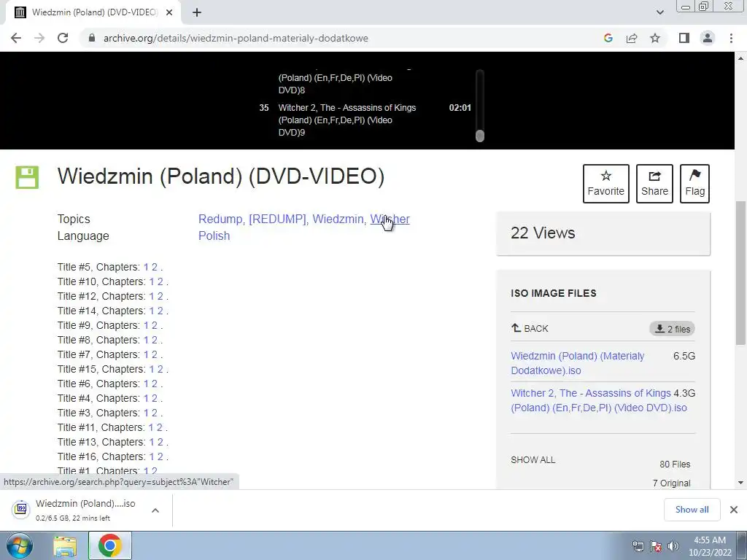Open chapter 1 of Title #8
The height and width of the screenshot is (560, 747).
coord(146,340)
